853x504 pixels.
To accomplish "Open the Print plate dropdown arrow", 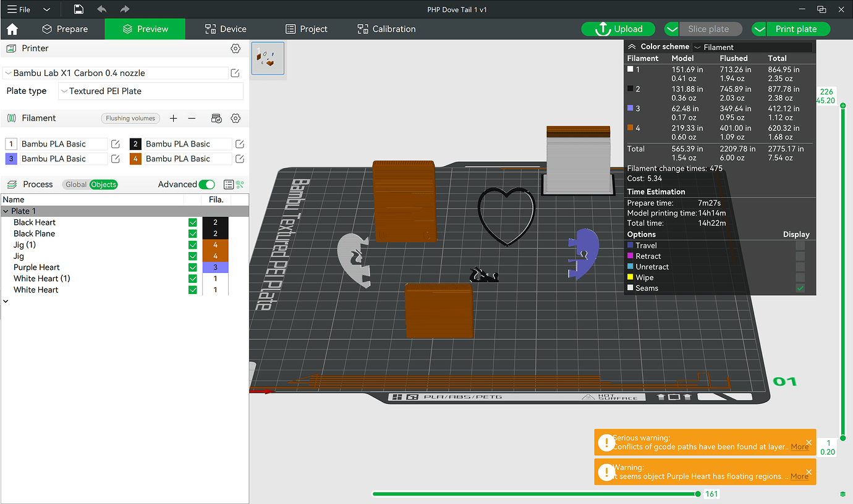I will tap(759, 29).
